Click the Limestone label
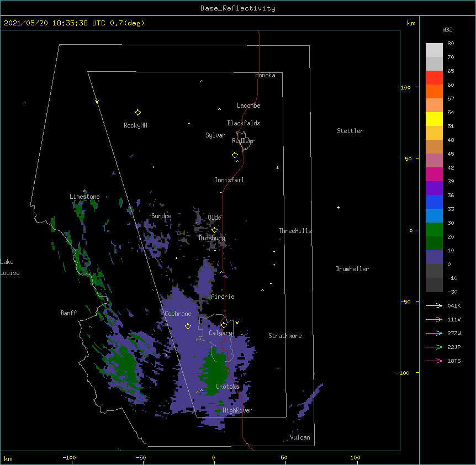The image size is (476, 465). tap(84, 197)
